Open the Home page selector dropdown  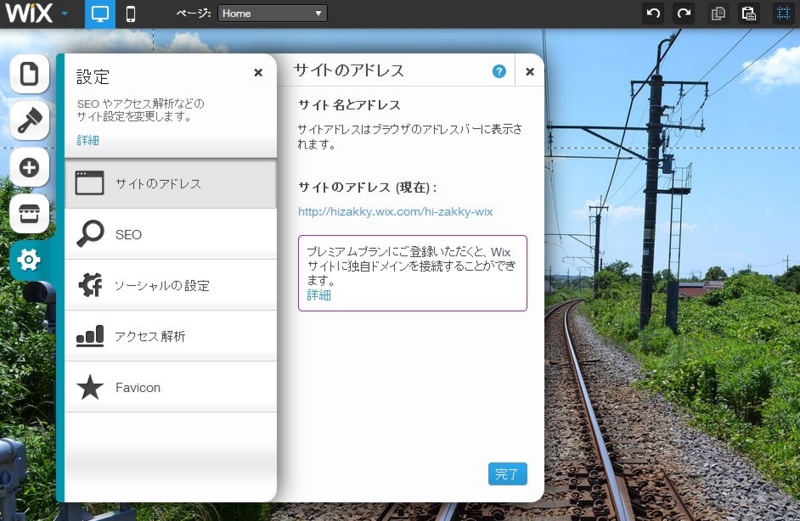(x=272, y=13)
